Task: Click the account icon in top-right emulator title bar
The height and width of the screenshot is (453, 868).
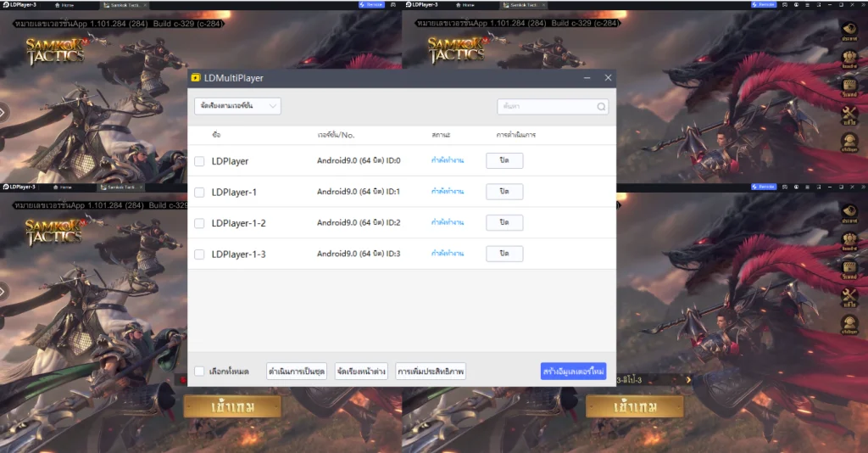Action: coord(796,4)
